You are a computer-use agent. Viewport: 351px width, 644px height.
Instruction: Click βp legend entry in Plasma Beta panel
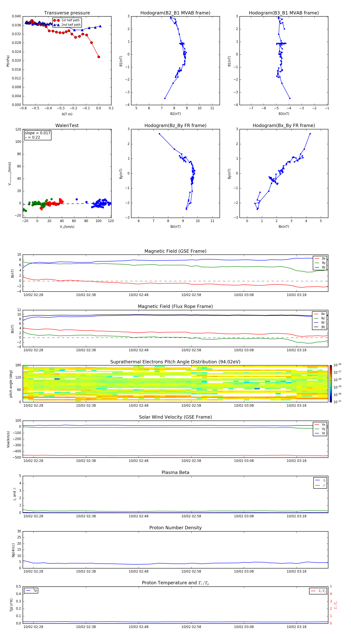[320, 480]
